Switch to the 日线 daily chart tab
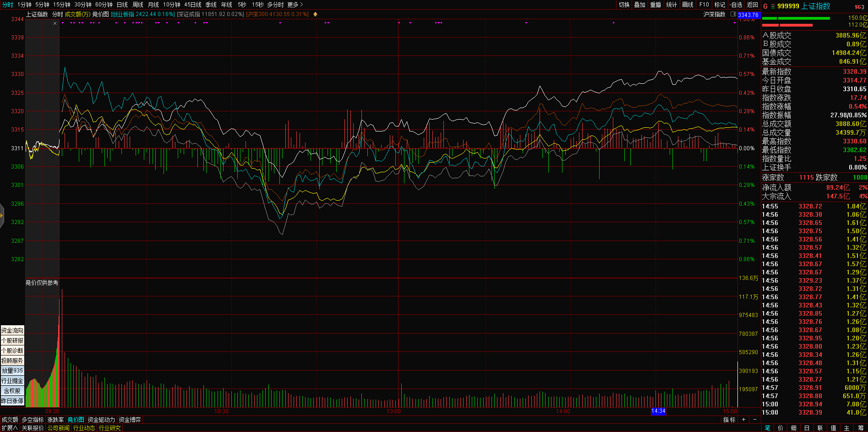 pyautogui.click(x=122, y=5)
